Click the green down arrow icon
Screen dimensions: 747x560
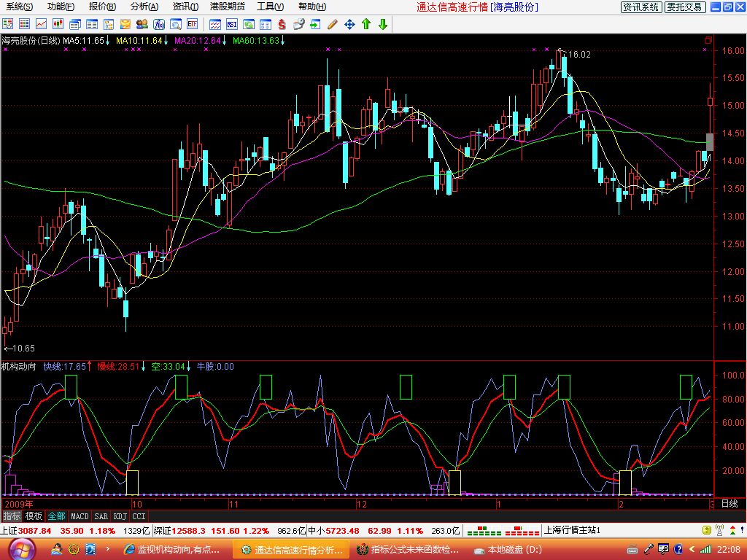pos(382,24)
